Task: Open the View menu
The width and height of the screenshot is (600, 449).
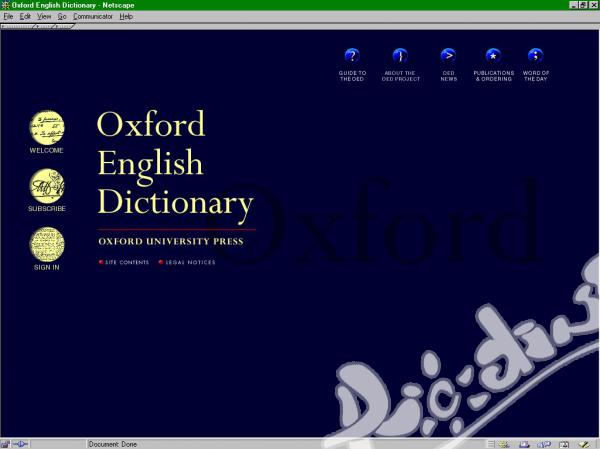Action: pyautogui.click(x=44, y=16)
